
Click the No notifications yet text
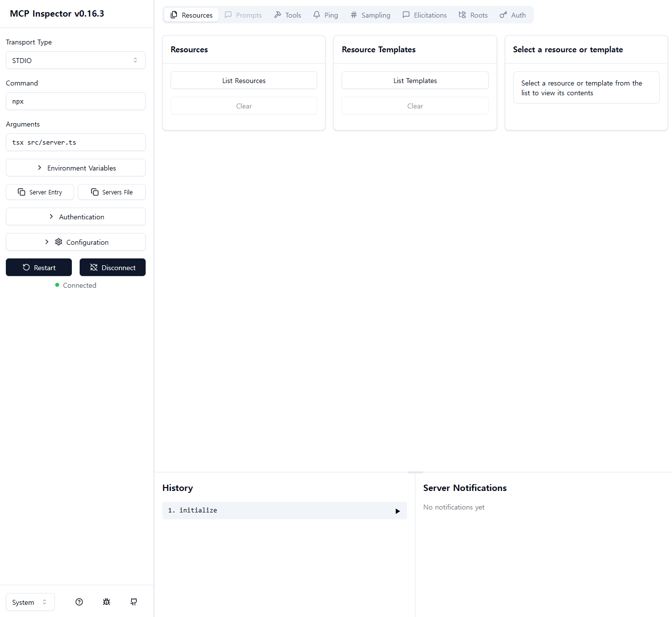[454, 507]
